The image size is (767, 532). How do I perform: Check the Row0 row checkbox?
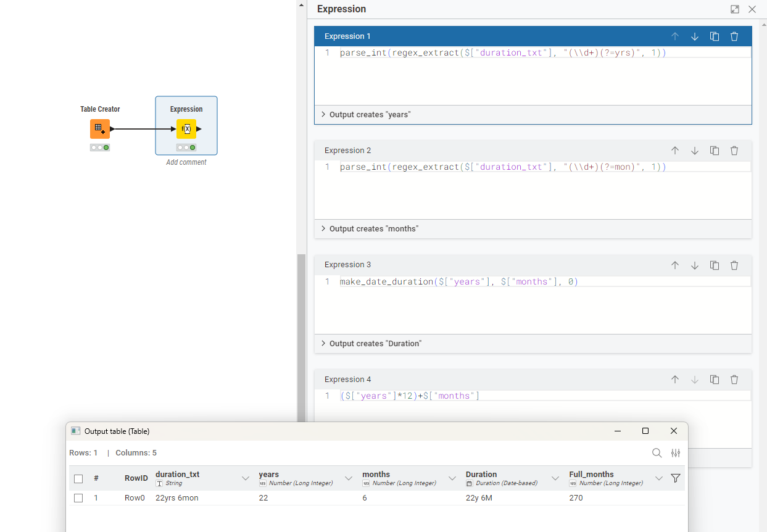78,498
